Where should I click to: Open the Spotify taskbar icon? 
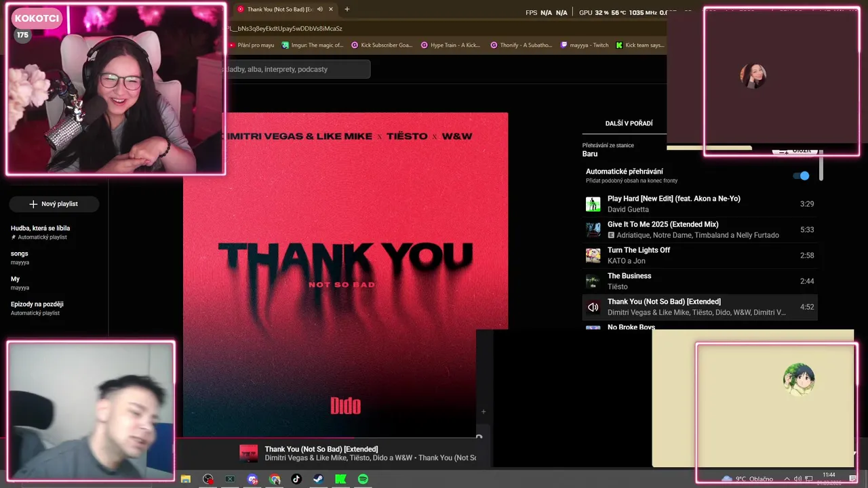(x=363, y=479)
